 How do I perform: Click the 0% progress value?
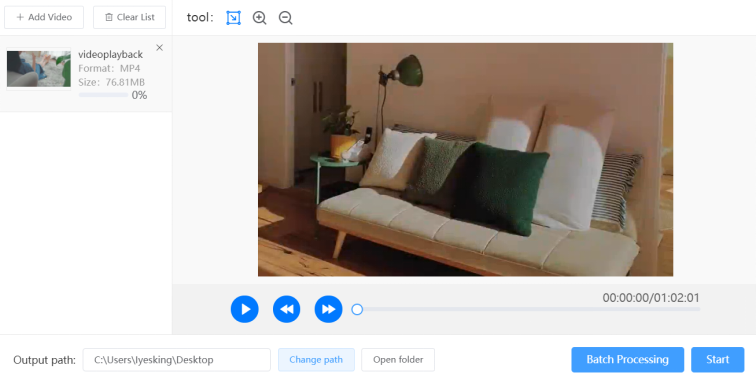tap(139, 95)
